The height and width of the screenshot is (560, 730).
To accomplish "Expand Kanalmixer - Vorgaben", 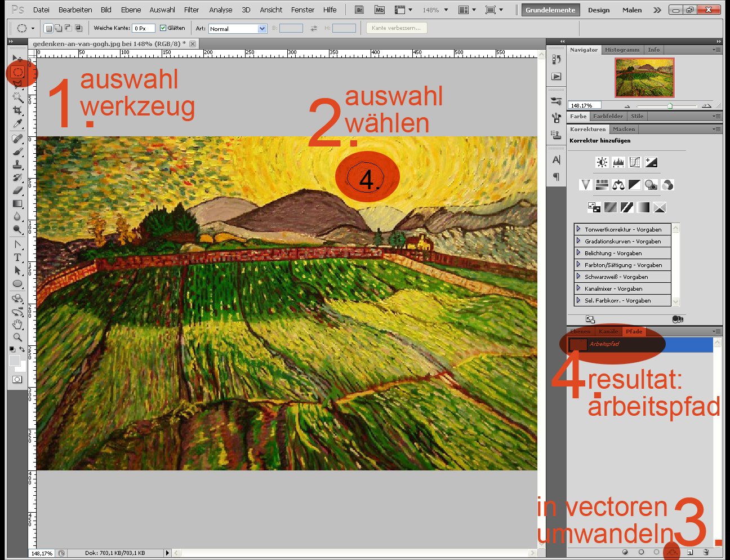I will click(x=578, y=288).
